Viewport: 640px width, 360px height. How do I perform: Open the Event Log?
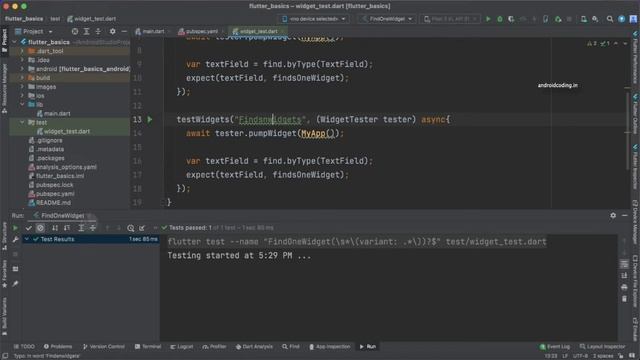pyautogui.click(x=555, y=347)
